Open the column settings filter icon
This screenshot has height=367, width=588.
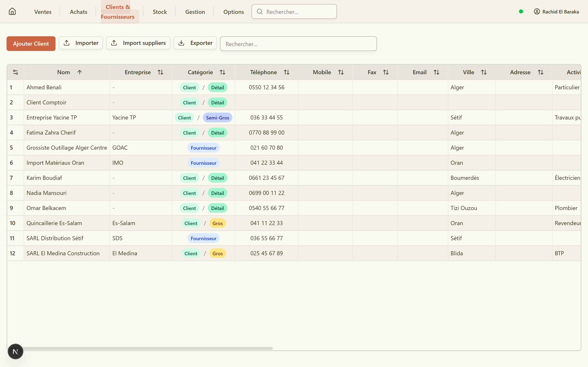pyautogui.click(x=16, y=72)
